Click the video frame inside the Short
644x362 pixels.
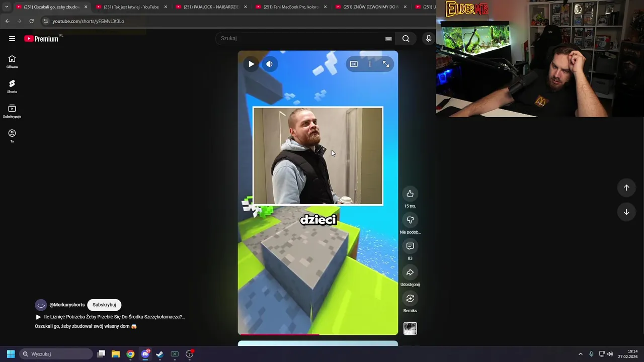[x=318, y=156]
